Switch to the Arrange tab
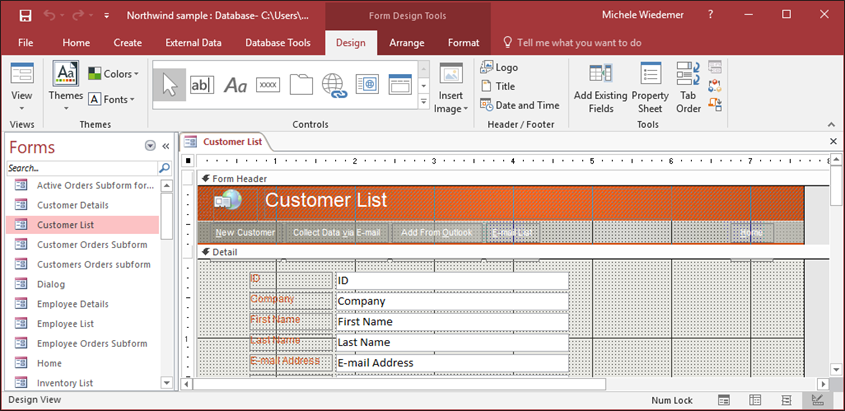The width and height of the screenshot is (845, 411). pos(406,43)
